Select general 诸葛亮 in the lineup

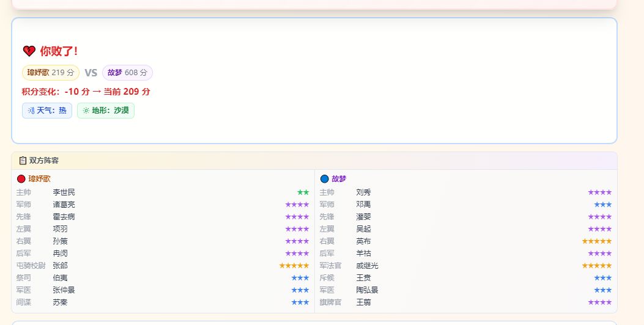pos(64,205)
